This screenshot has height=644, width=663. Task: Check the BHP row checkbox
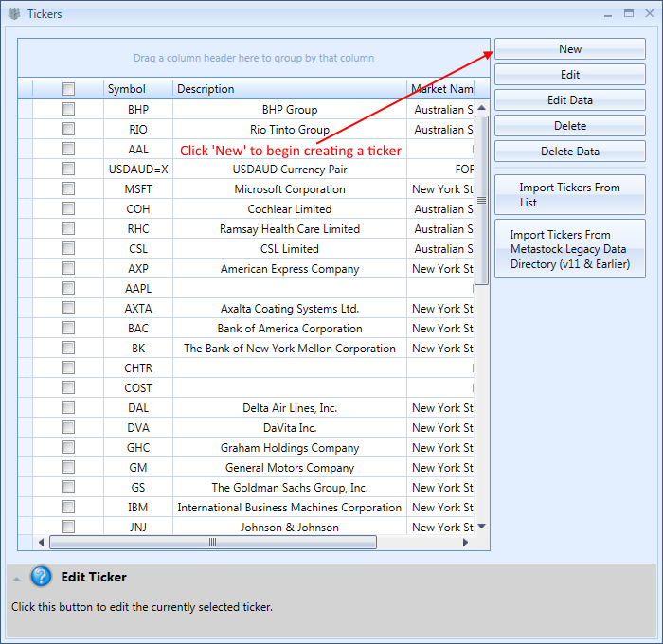tap(68, 109)
